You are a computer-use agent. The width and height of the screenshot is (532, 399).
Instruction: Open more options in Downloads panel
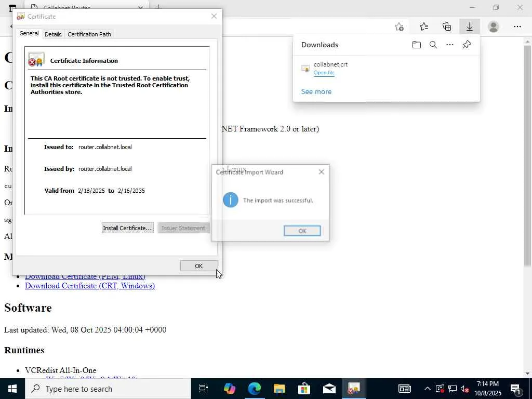pyautogui.click(x=449, y=45)
